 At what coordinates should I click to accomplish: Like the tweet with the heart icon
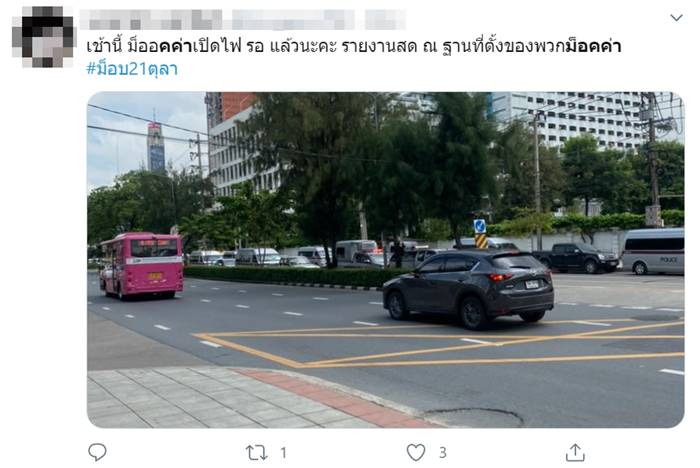416,452
